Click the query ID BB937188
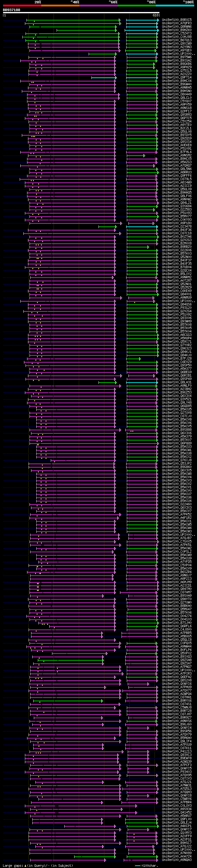The height and width of the screenshot is (868, 197). pos(11,10)
